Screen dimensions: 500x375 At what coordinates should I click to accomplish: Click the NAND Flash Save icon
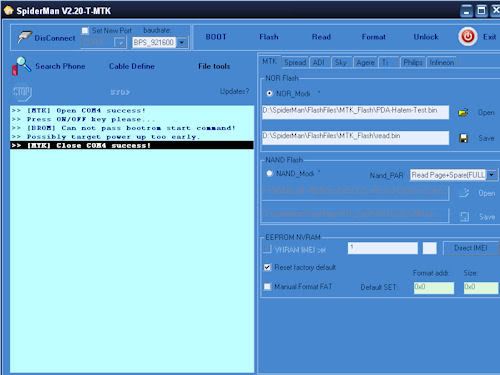464,217
